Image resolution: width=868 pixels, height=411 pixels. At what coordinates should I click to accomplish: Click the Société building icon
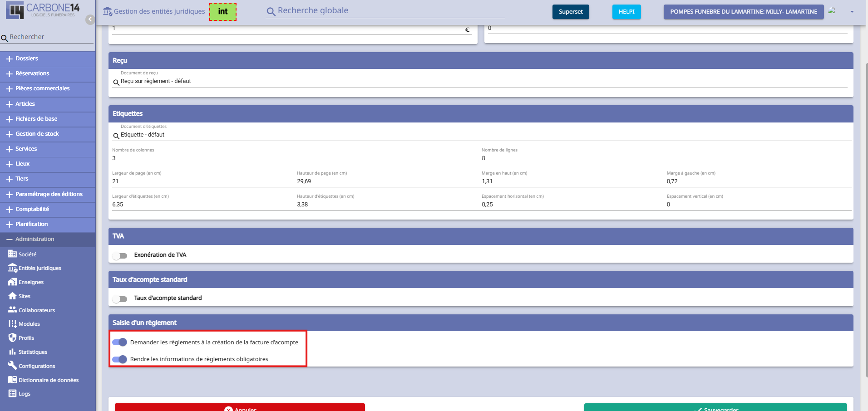[x=12, y=254]
